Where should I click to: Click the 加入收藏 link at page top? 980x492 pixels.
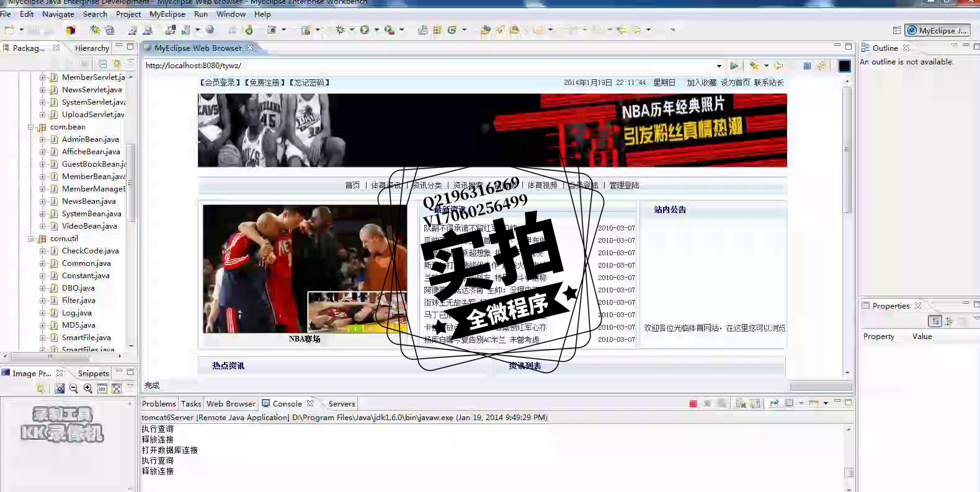pos(702,82)
